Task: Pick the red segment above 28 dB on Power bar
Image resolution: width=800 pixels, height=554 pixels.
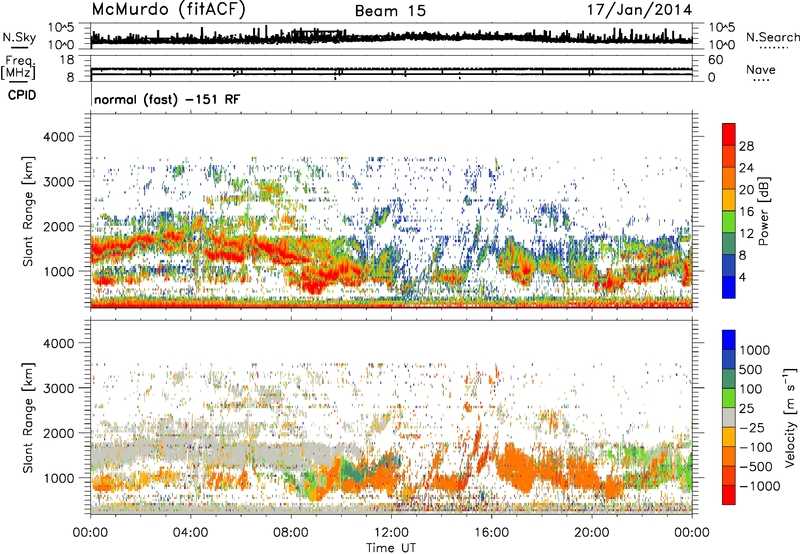Action: (729, 135)
